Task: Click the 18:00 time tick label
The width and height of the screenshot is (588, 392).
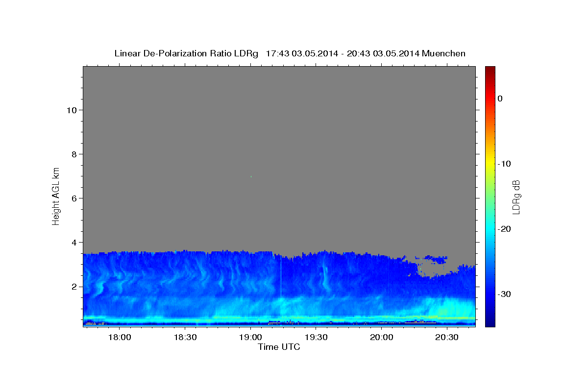Action: tap(119, 338)
